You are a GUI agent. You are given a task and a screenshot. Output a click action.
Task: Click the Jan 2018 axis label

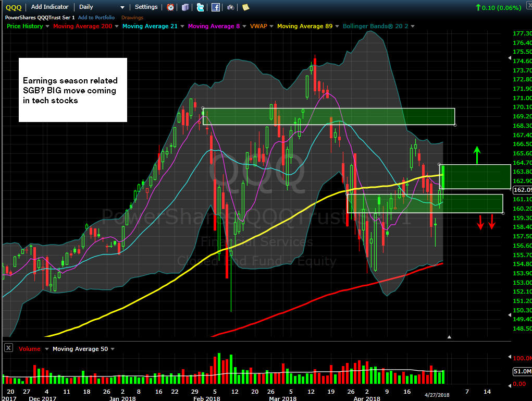coord(122,398)
